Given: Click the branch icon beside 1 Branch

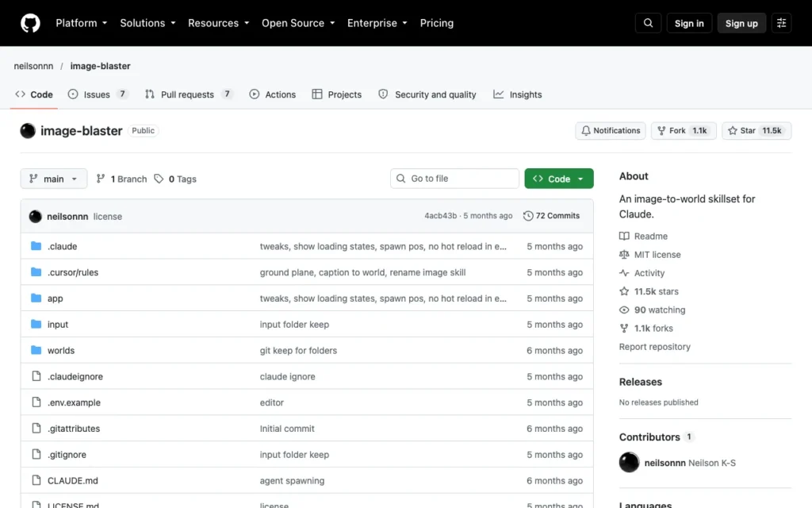Looking at the screenshot, I should [x=101, y=179].
